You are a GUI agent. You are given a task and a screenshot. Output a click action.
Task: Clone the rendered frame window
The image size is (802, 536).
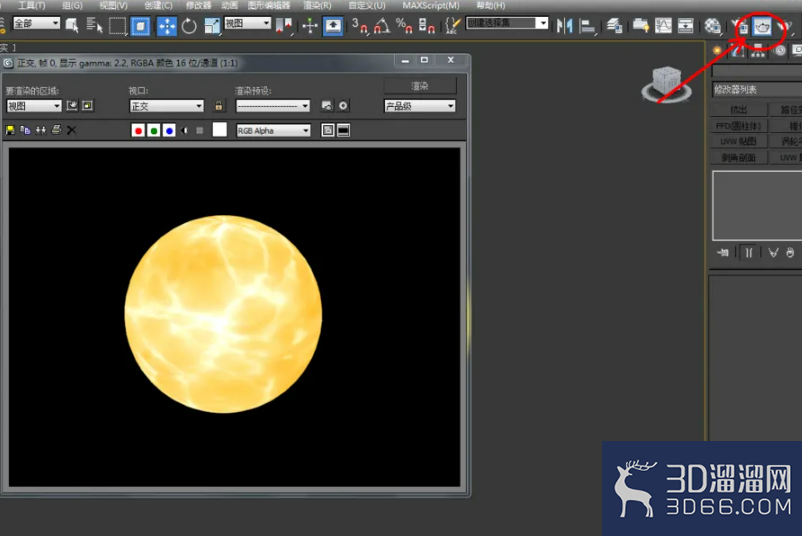pyautogui.click(x=40, y=130)
